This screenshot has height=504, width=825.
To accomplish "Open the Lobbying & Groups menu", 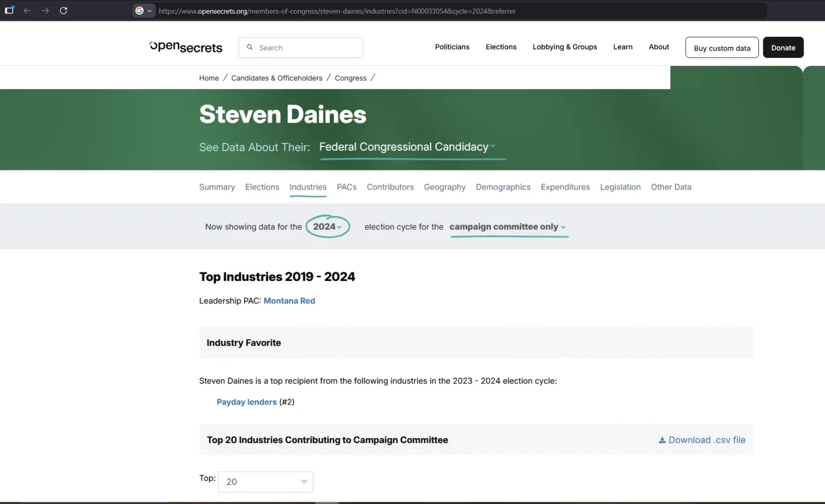I will (x=565, y=47).
